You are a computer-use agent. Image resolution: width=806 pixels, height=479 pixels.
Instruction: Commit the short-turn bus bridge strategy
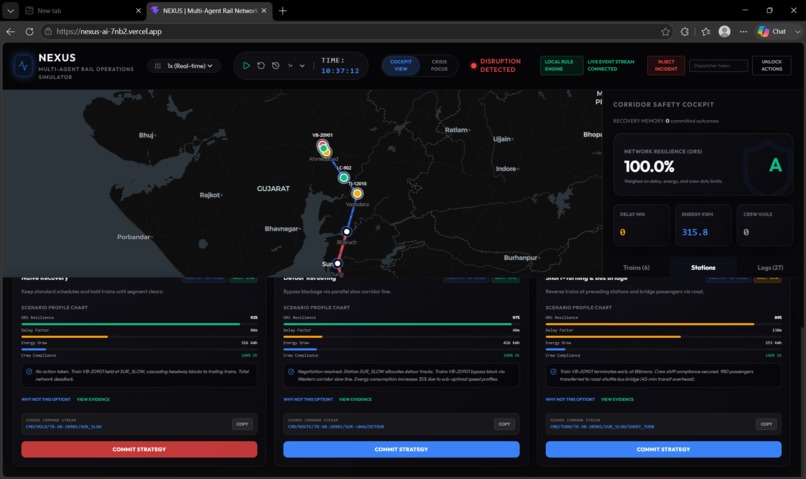click(x=664, y=449)
